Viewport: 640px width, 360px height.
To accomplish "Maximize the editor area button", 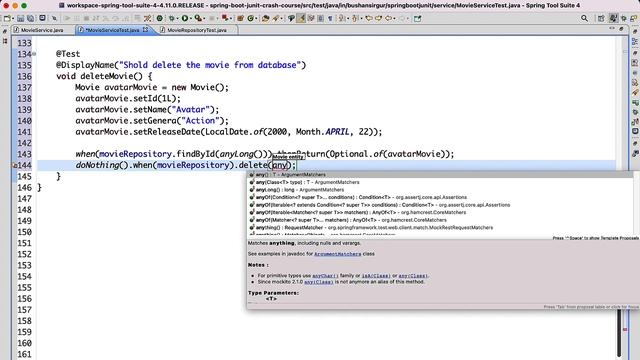I will click(621, 29).
